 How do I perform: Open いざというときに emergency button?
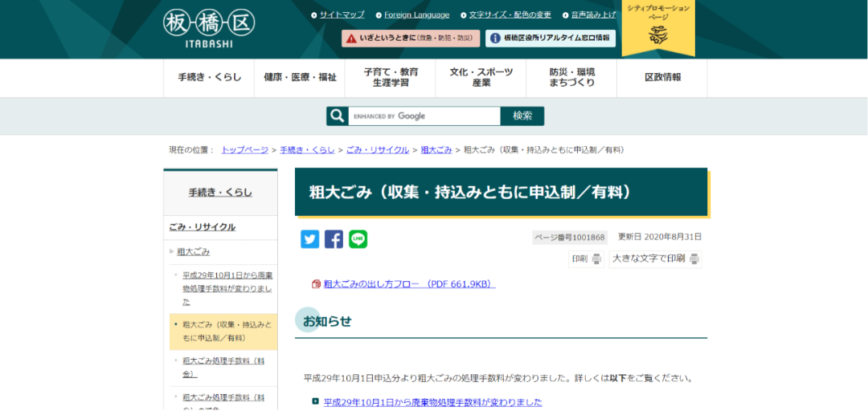click(x=411, y=39)
